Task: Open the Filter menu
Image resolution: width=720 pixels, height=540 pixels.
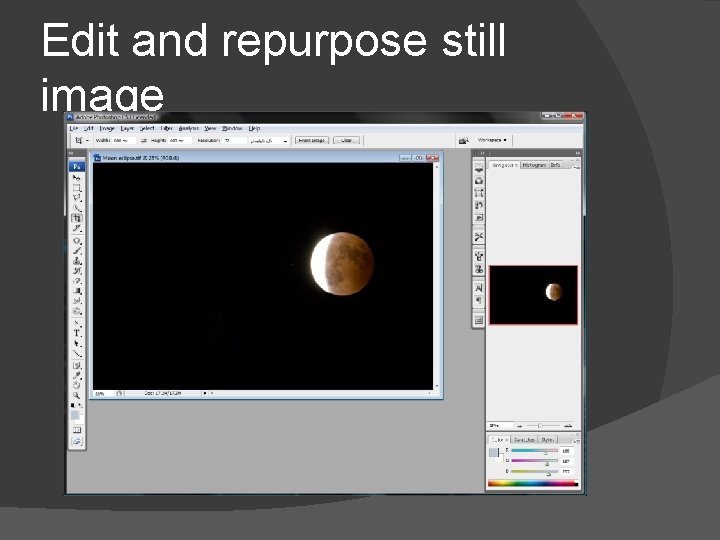Action: click(167, 129)
